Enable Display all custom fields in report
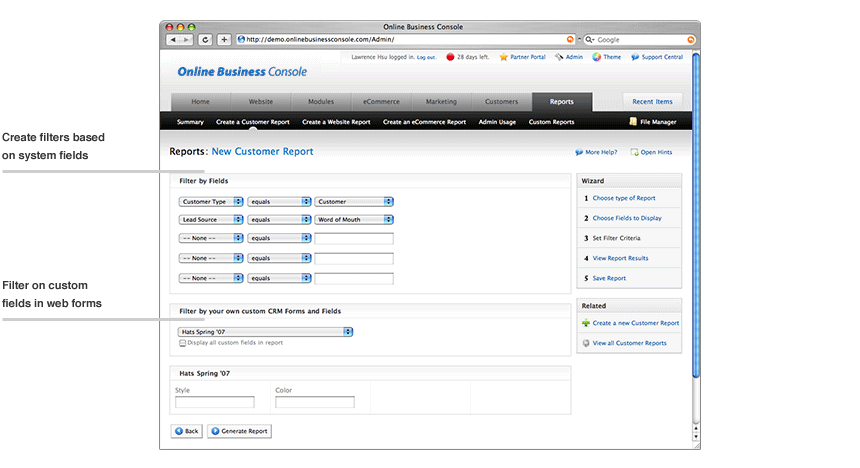The image size is (860, 468). tap(182, 343)
